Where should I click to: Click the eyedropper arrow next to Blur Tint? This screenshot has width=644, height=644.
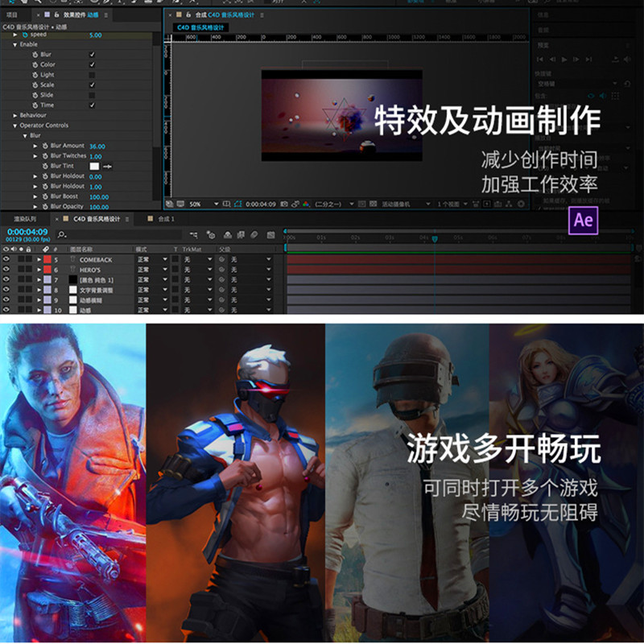click(x=108, y=167)
